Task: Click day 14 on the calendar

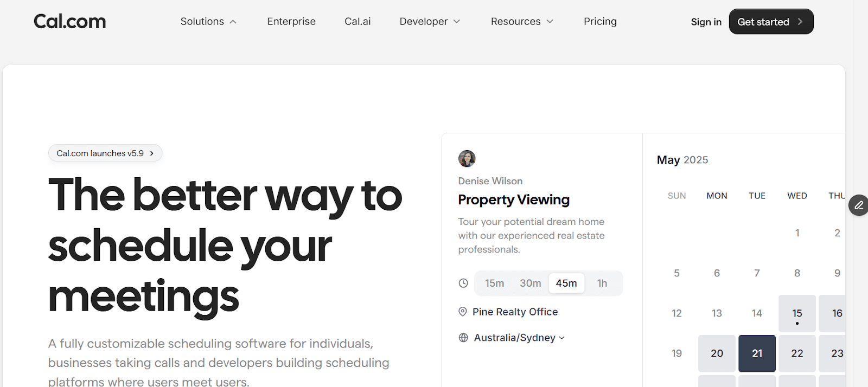Action: pos(757,313)
